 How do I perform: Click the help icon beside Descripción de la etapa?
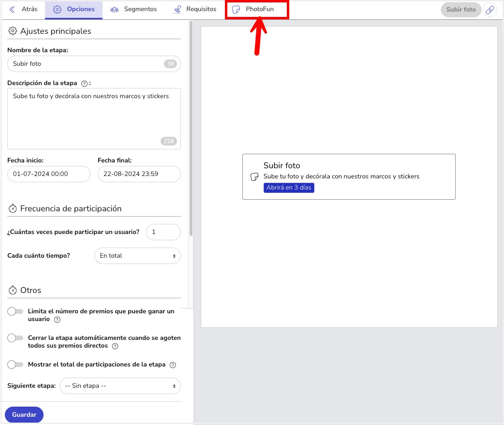tap(84, 83)
